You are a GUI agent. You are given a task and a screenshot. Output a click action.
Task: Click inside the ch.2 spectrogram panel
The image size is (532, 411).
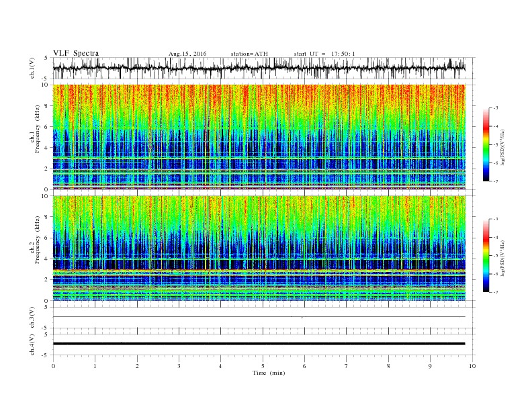pyautogui.click(x=259, y=248)
